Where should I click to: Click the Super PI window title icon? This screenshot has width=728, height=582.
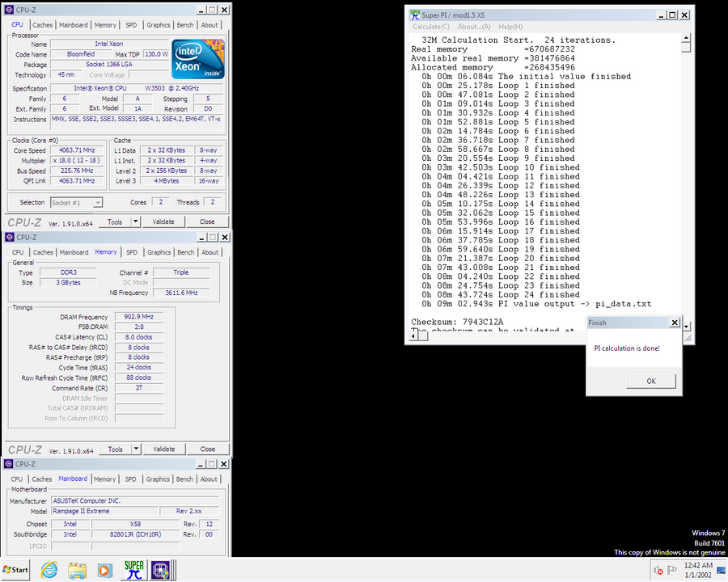(415, 15)
